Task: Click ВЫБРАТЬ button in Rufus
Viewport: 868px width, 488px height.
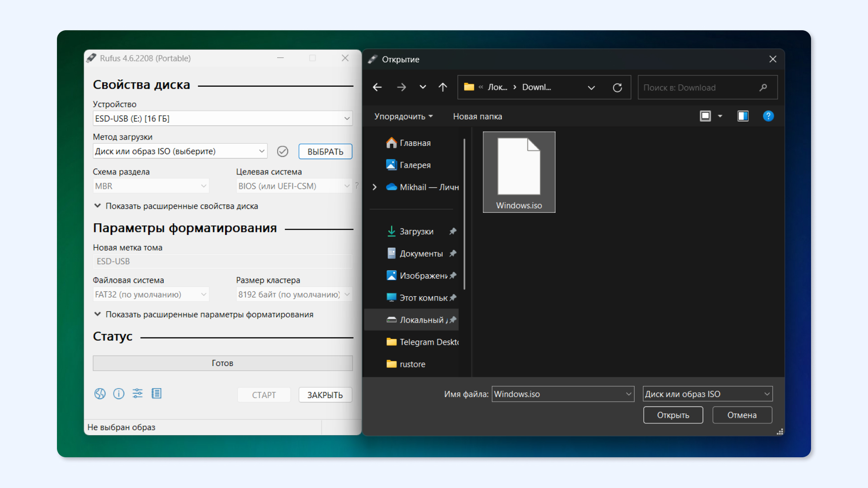Action: pyautogui.click(x=325, y=152)
